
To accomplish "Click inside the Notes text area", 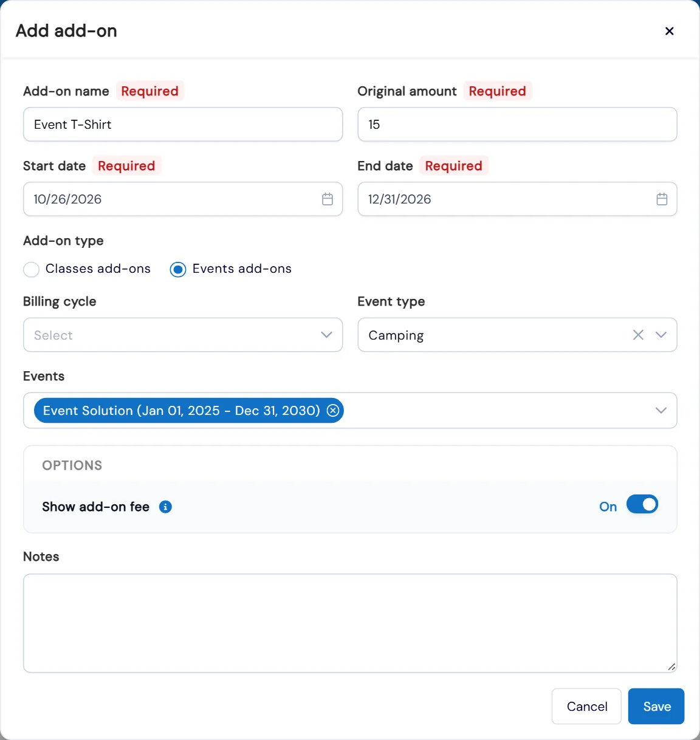I will tap(350, 623).
